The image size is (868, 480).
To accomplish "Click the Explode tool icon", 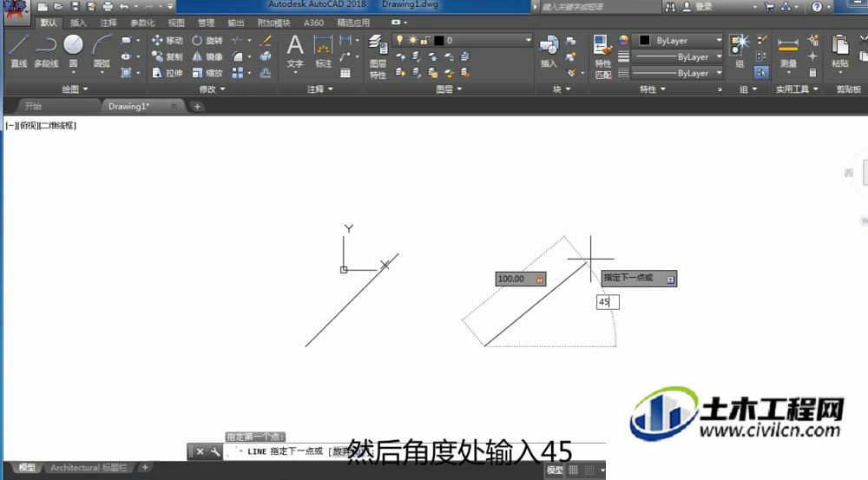I will 266,56.
